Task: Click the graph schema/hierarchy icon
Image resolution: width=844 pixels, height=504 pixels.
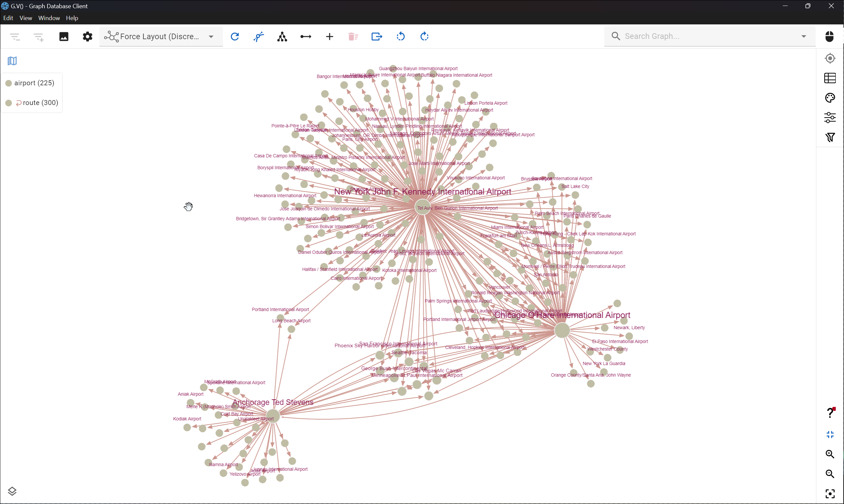Action: (x=281, y=37)
